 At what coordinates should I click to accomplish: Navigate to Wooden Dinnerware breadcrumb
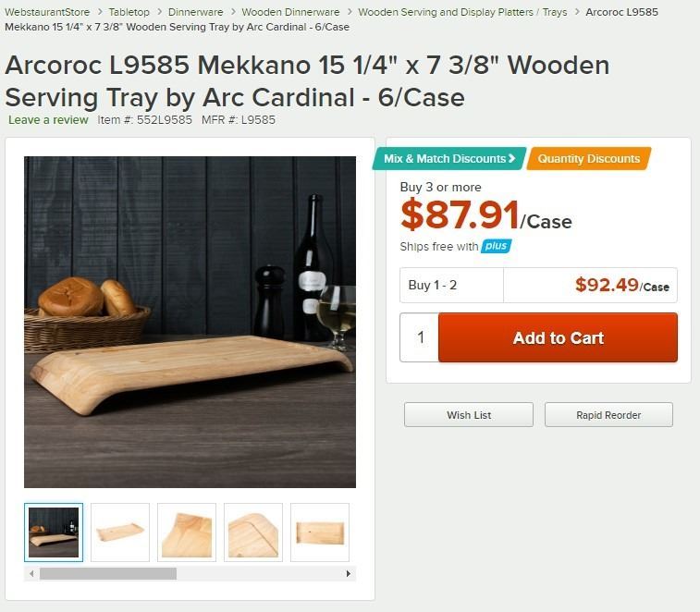click(x=290, y=12)
